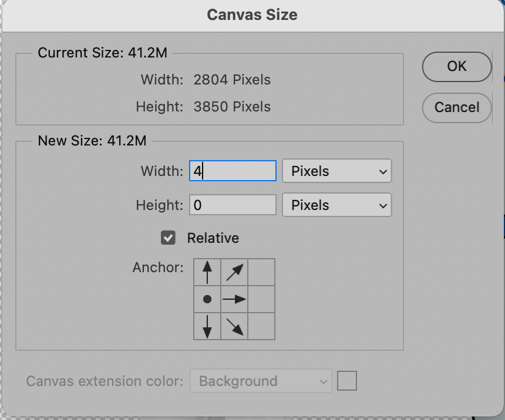Click the Canvas Size dialog title bar
505x420 pixels.
252,14
